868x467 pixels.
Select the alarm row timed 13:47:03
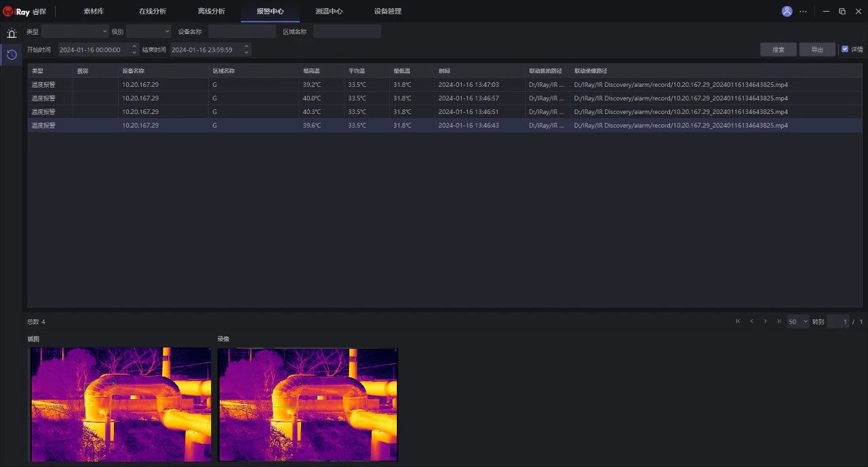pos(445,85)
